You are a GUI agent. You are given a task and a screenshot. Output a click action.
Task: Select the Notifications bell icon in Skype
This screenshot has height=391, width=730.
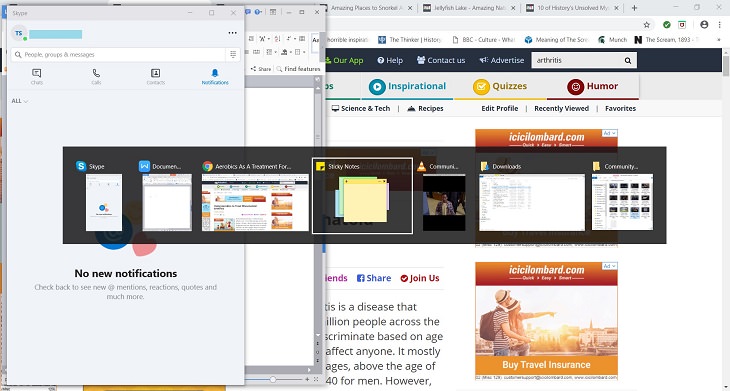(215, 73)
